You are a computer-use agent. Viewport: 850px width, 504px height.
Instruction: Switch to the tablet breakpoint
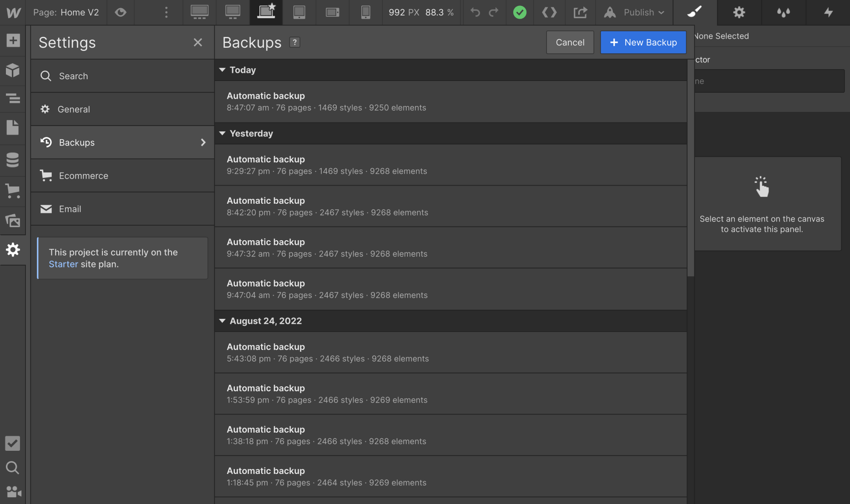tap(299, 12)
